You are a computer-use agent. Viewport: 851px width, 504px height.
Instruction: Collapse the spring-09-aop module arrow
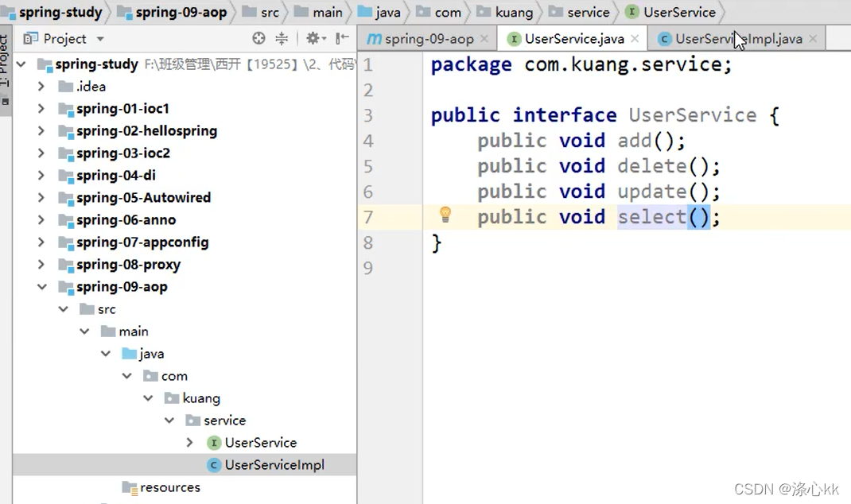tap(42, 286)
